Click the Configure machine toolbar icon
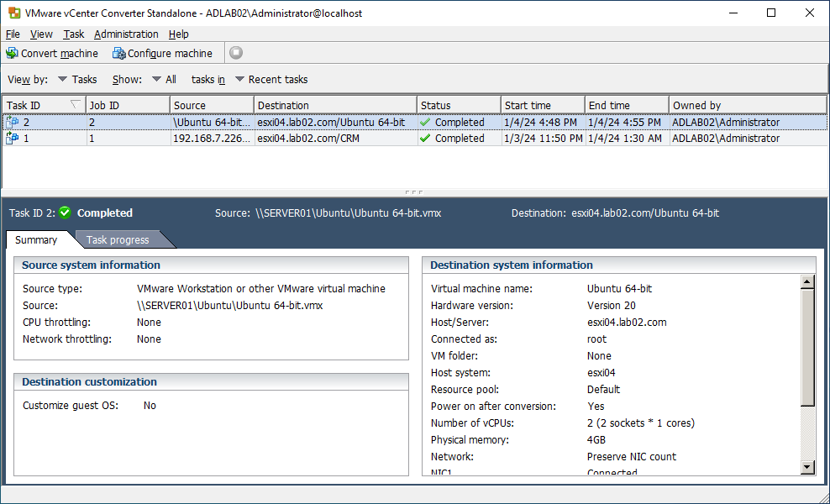Screen dimensions: 830x504 pos(119,54)
